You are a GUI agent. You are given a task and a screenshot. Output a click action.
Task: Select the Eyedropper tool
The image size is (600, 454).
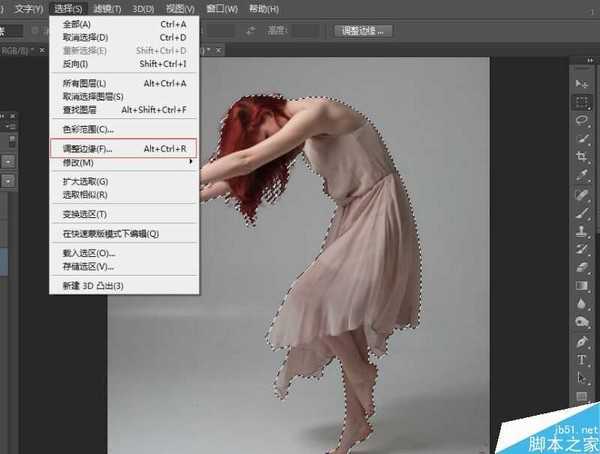point(582,175)
